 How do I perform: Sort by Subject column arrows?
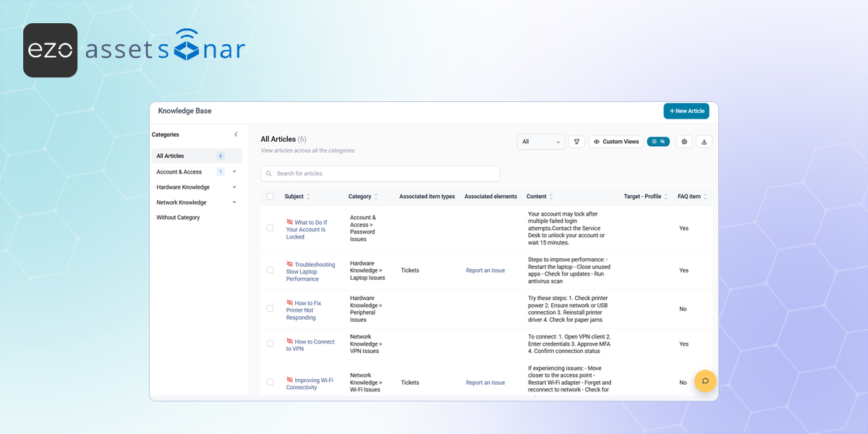[x=309, y=197]
